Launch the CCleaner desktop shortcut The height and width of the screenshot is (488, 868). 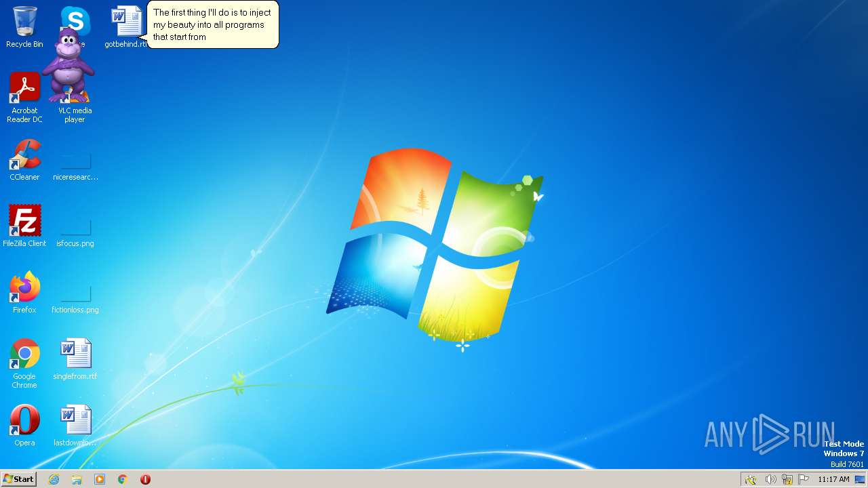(x=24, y=160)
